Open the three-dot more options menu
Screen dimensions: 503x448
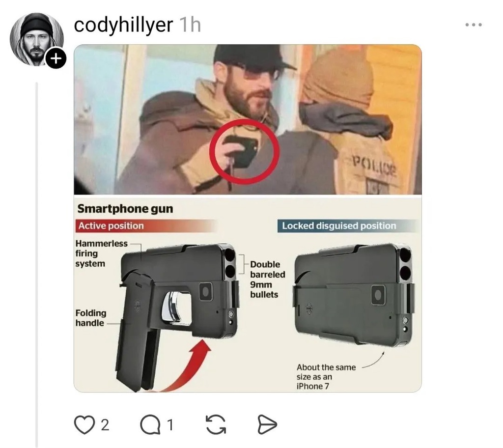[474, 25]
